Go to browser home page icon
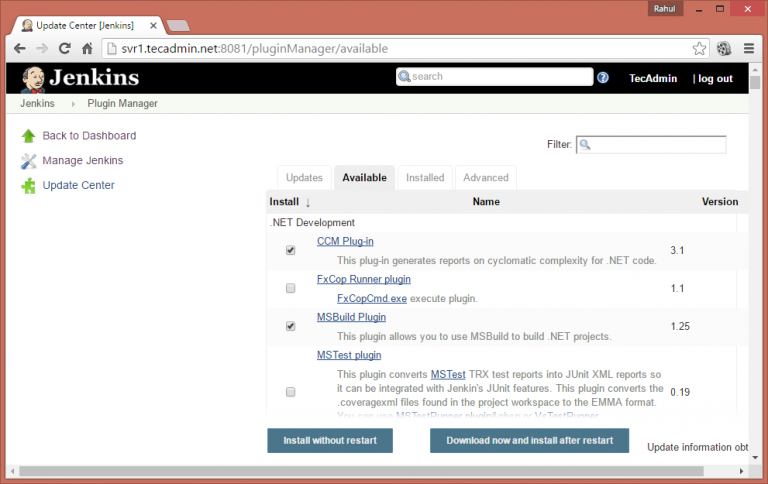 pos(88,48)
